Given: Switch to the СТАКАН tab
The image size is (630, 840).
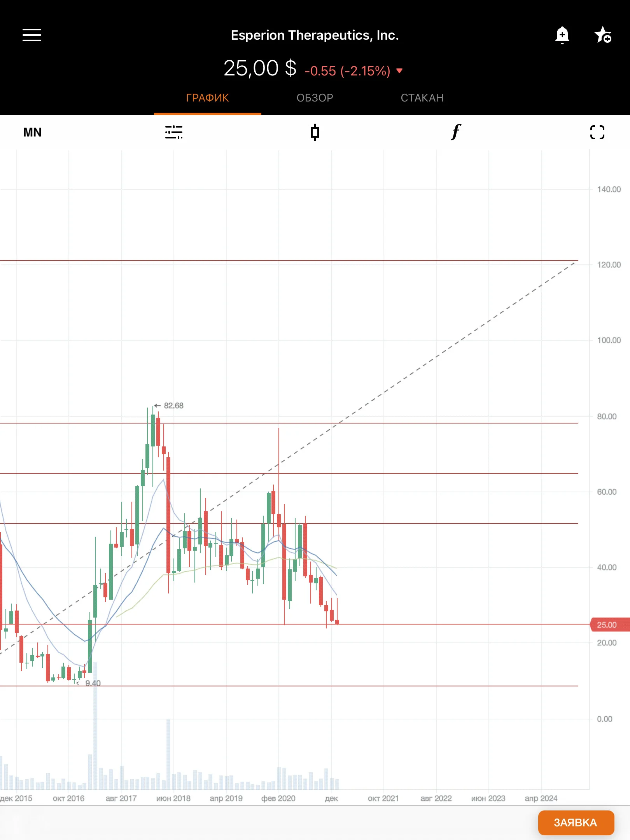Looking at the screenshot, I should pos(422,98).
